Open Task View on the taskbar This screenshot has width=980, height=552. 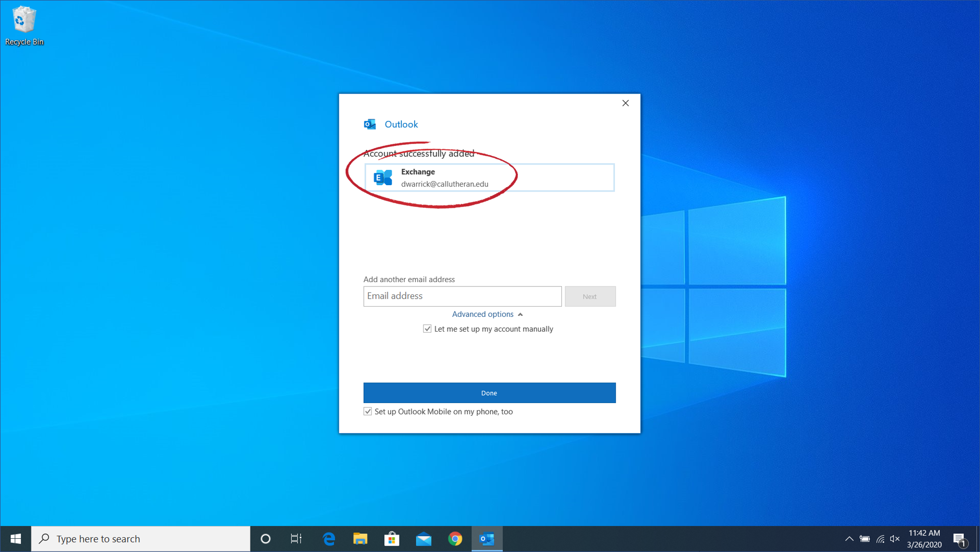pos(296,539)
